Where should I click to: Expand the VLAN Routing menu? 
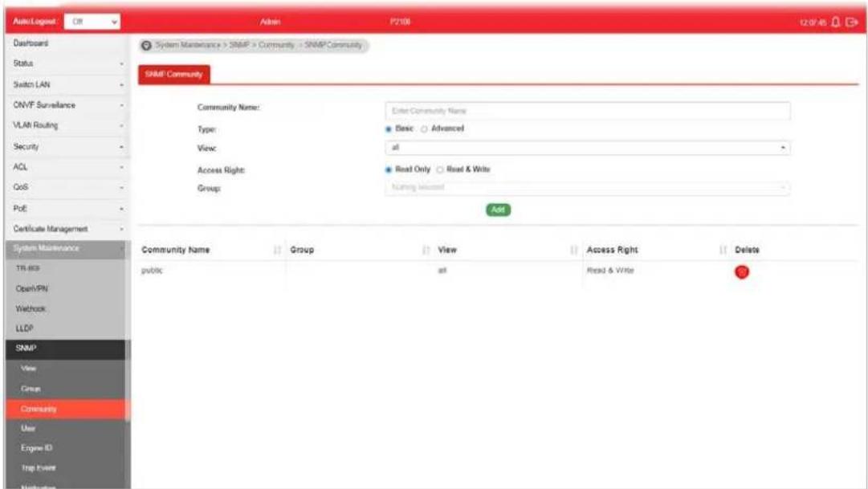point(67,126)
